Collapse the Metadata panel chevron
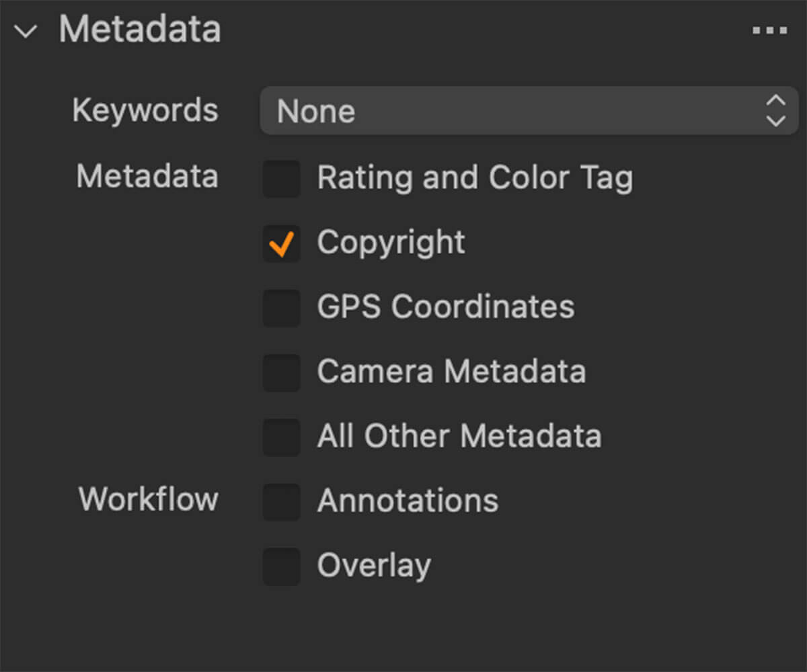 pyautogui.click(x=26, y=32)
